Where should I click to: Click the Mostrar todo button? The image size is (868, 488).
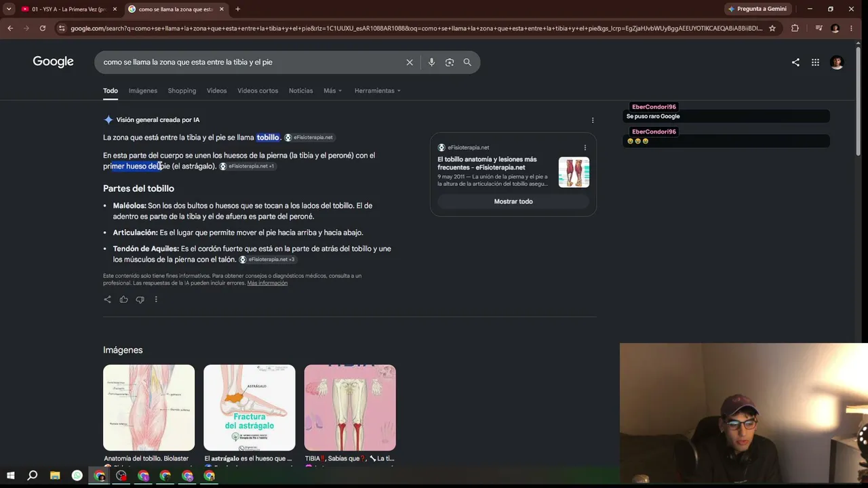coord(513,201)
